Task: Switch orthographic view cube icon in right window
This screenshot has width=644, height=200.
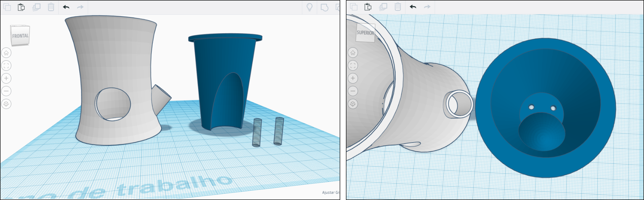Action: click(x=353, y=104)
